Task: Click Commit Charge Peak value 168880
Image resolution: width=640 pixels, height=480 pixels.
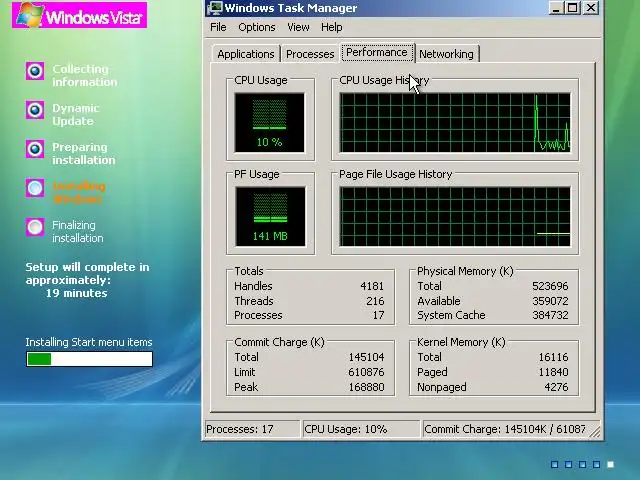Action: click(x=366, y=387)
